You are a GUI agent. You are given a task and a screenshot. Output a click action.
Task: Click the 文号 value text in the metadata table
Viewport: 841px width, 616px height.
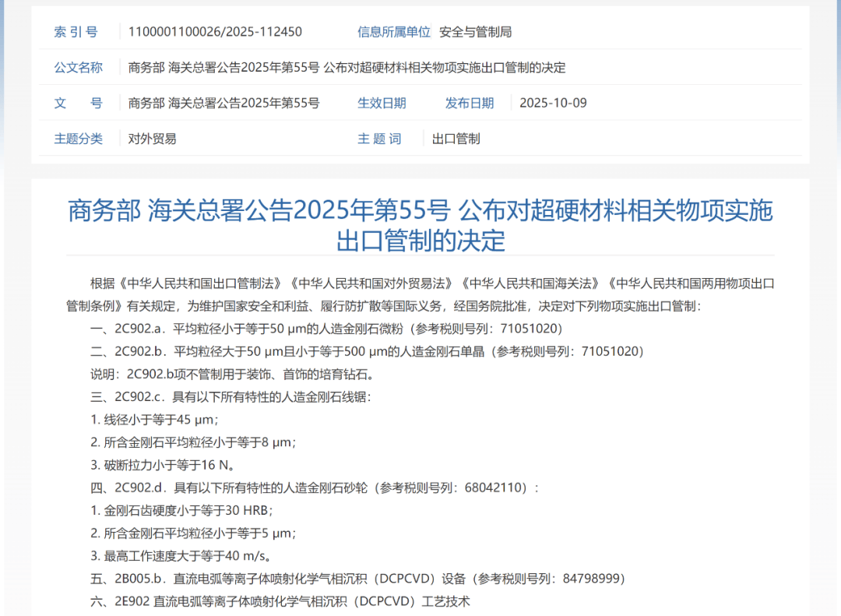coord(223,103)
